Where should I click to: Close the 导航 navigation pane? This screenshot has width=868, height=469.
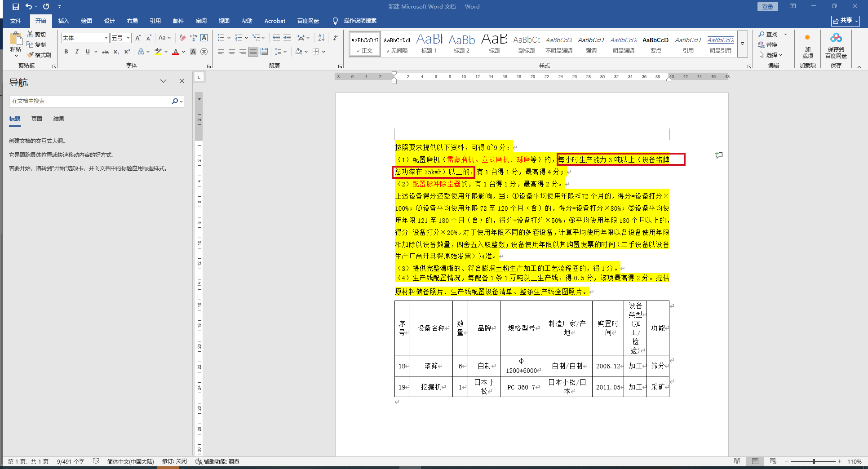pos(182,81)
